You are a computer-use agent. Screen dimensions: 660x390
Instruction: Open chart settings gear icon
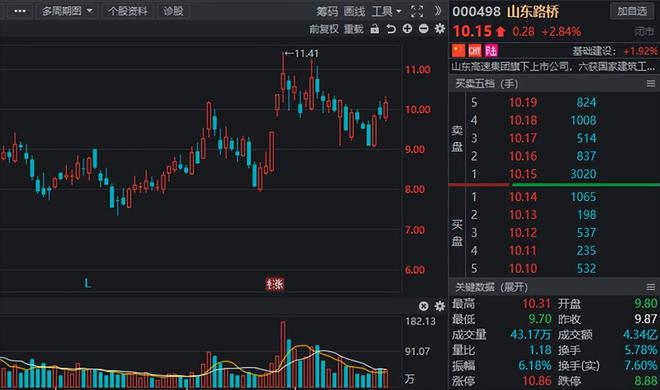click(x=439, y=29)
